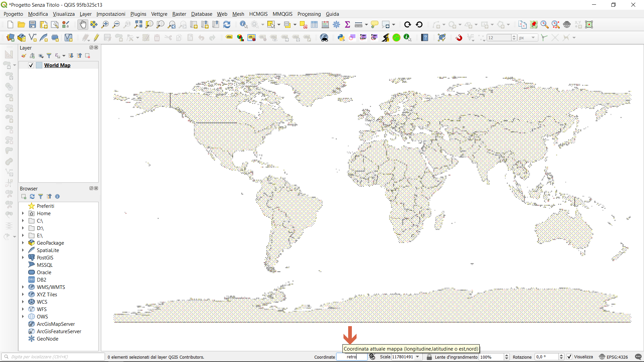Image resolution: width=644 pixels, height=362 pixels.
Task: Select the Pan Map hand tool
Action: 83,24
